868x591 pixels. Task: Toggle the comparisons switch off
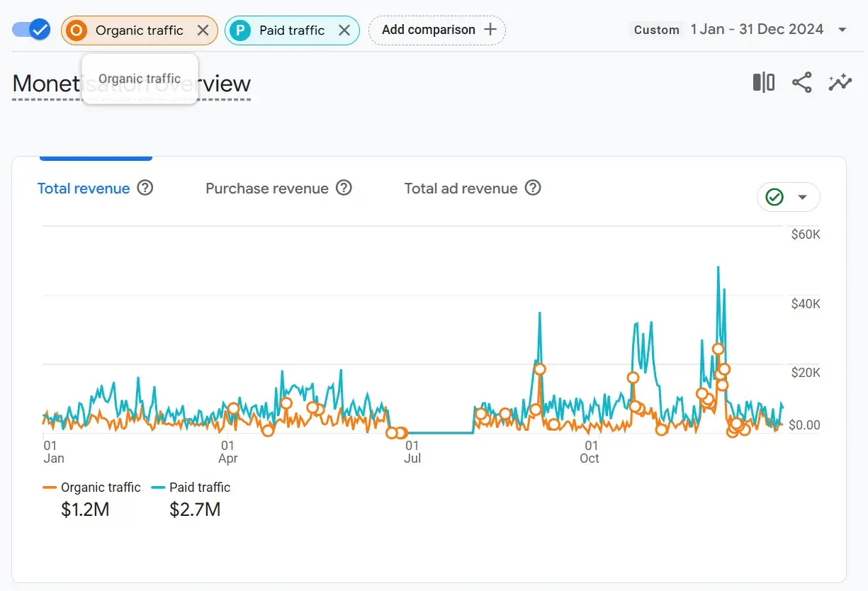pyautogui.click(x=32, y=30)
